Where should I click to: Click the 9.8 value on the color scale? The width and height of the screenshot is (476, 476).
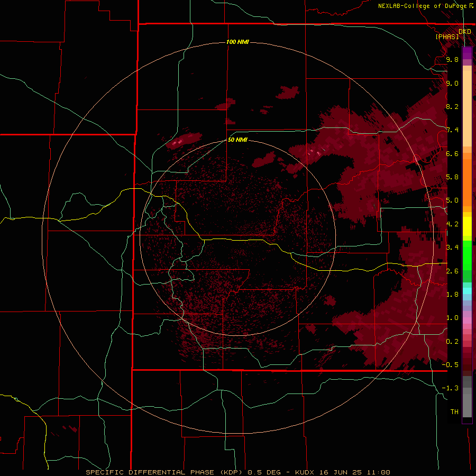click(452, 59)
